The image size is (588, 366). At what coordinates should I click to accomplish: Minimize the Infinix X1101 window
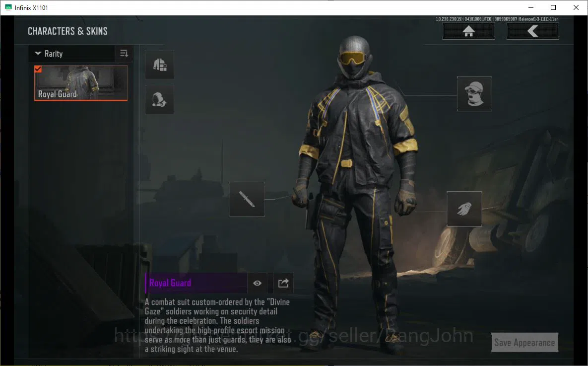click(x=531, y=7)
